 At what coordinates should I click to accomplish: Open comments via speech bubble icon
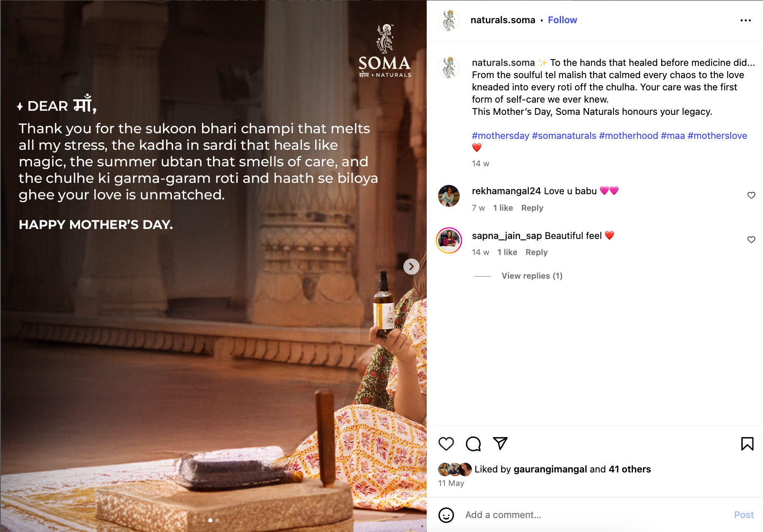click(x=473, y=444)
